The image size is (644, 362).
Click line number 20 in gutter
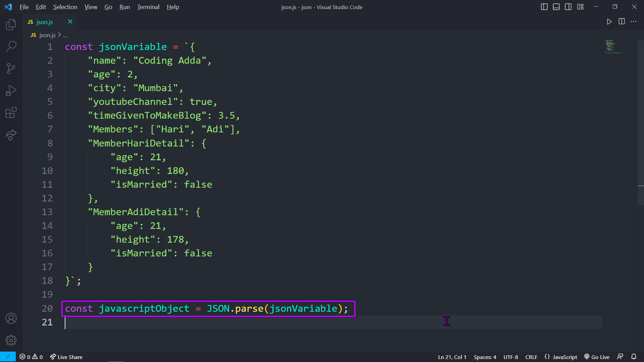pos(47,308)
